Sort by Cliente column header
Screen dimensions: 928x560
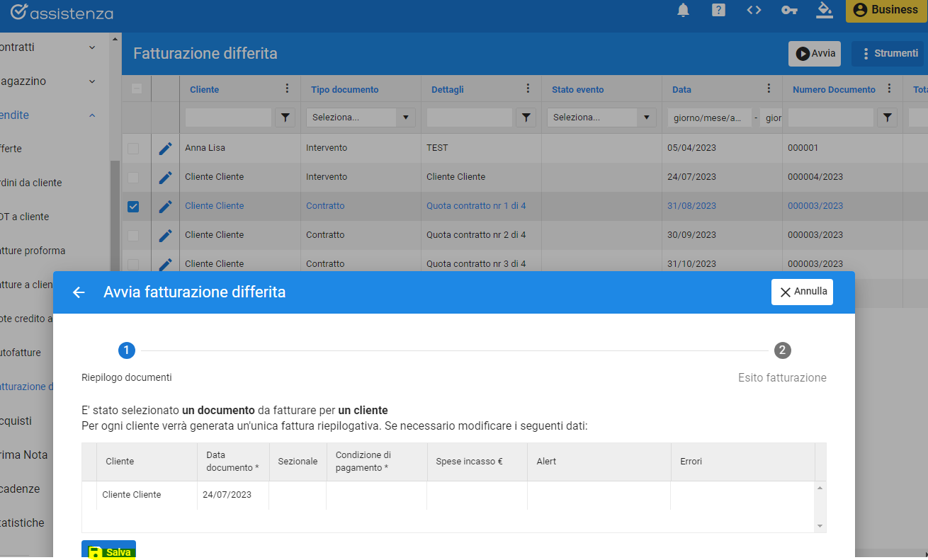(204, 90)
